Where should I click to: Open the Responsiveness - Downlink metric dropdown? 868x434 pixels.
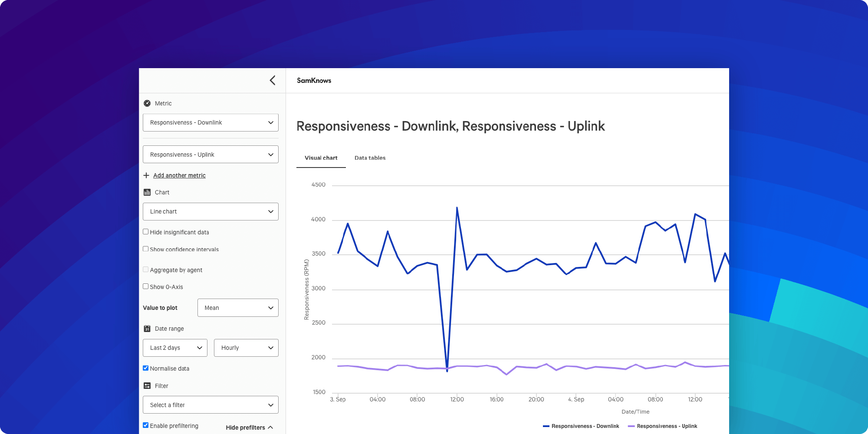(x=210, y=122)
